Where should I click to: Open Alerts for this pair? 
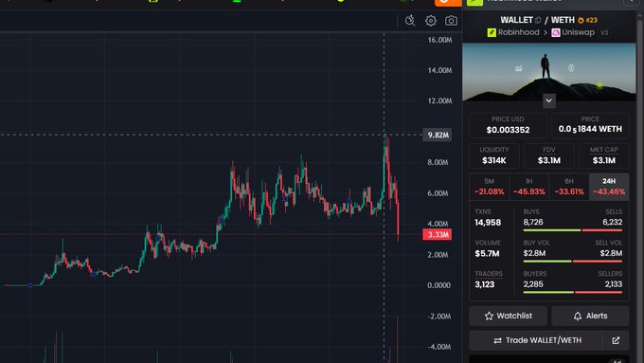590,316
